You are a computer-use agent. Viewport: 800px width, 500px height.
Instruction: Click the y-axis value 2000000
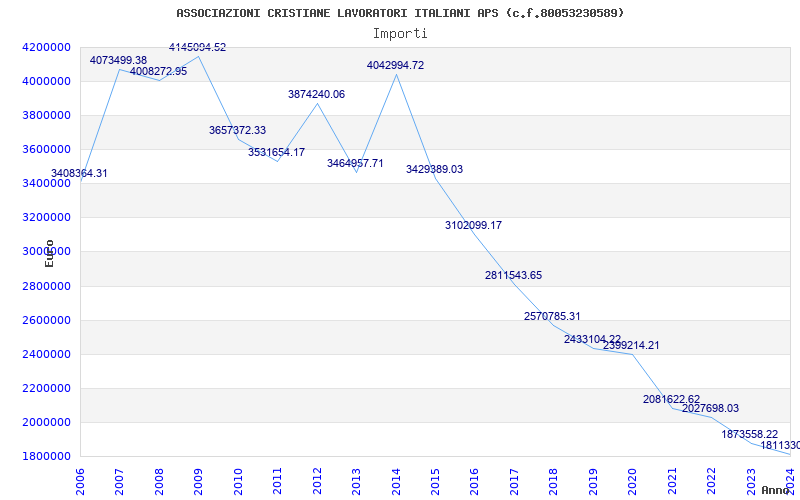[x=46, y=422]
